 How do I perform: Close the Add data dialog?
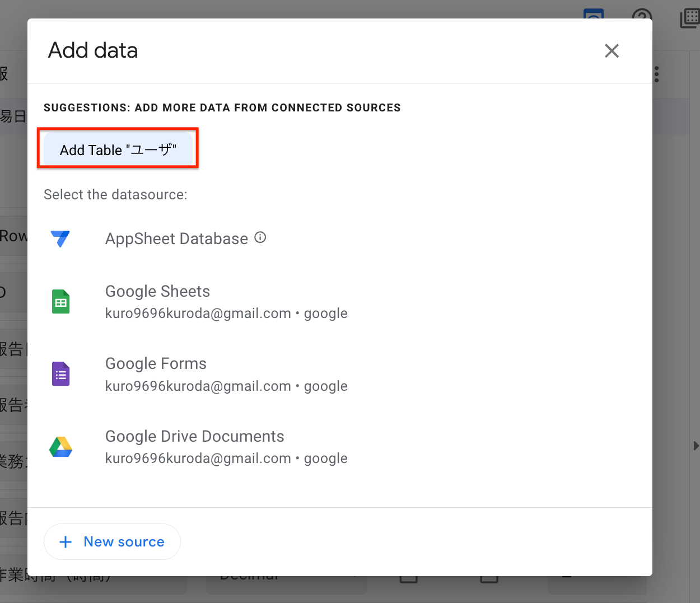pyautogui.click(x=612, y=51)
